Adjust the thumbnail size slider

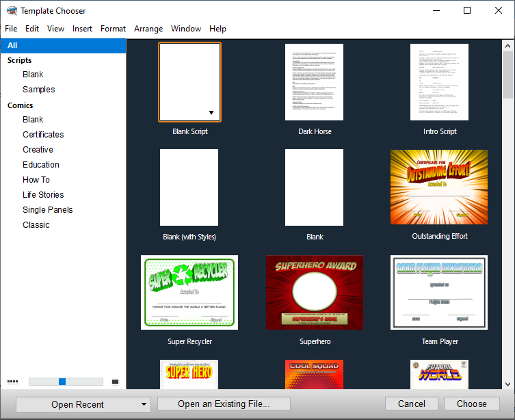[62, 382]
